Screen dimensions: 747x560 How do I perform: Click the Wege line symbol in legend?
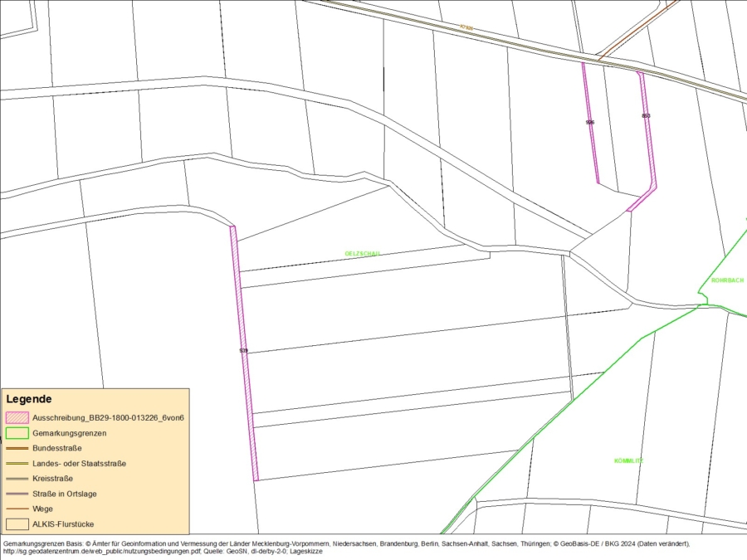click(x=17, y=509)
